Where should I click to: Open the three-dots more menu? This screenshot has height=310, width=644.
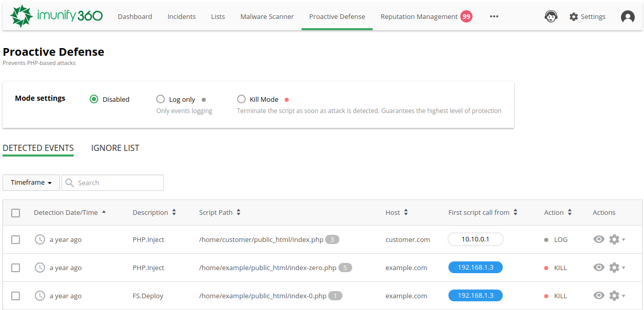(494, 16)
